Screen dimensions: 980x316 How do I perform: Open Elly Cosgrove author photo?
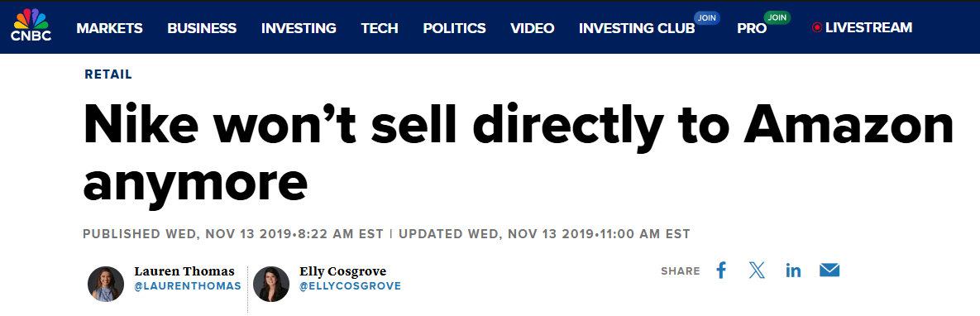pos(270,284)
